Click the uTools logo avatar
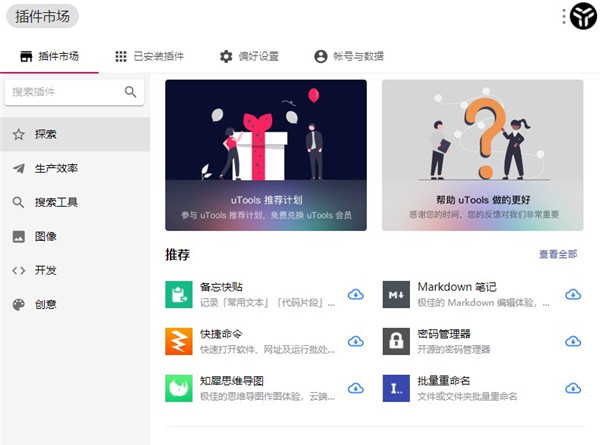The width and height of the screenshot is (600, 445). [583, 16]
